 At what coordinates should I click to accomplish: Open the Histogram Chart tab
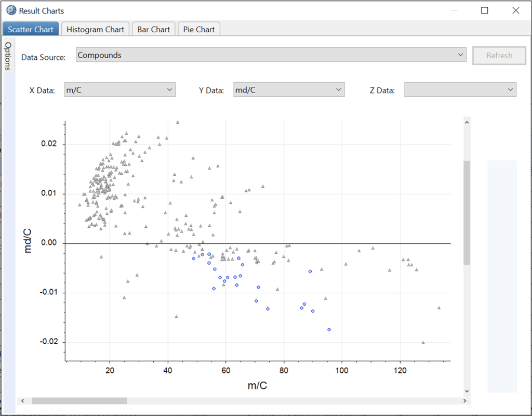pyautogui.click(x=95, y=29)
